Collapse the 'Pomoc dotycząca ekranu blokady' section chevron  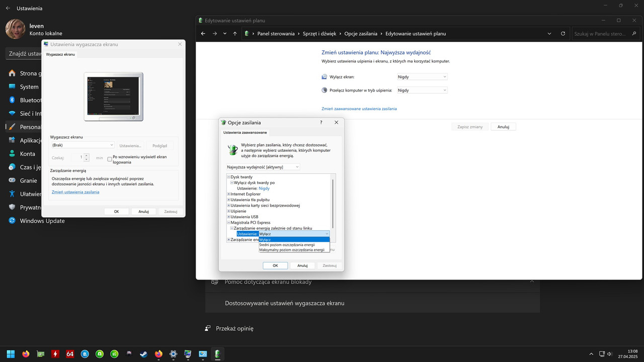pyautogui.click(x=532, y=282)
